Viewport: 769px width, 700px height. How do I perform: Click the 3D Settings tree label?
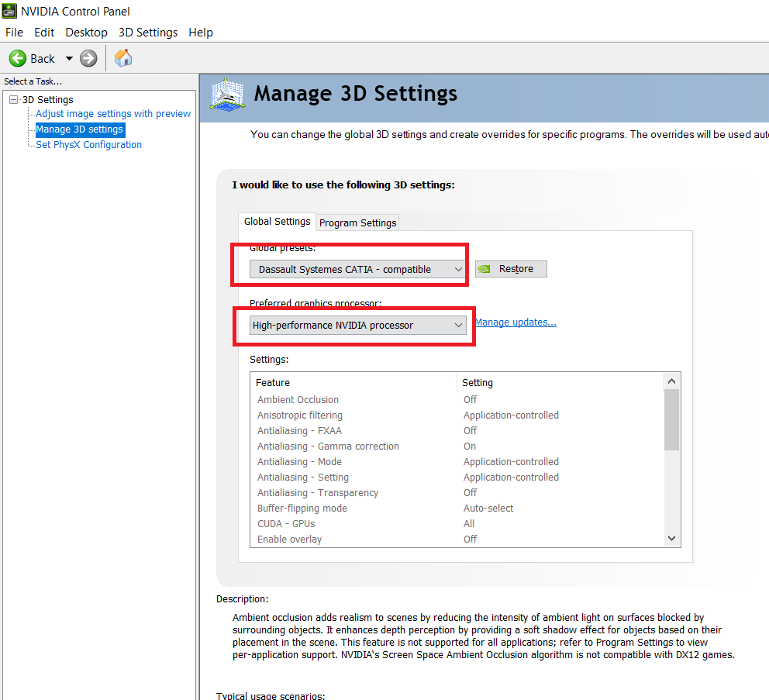47,99
